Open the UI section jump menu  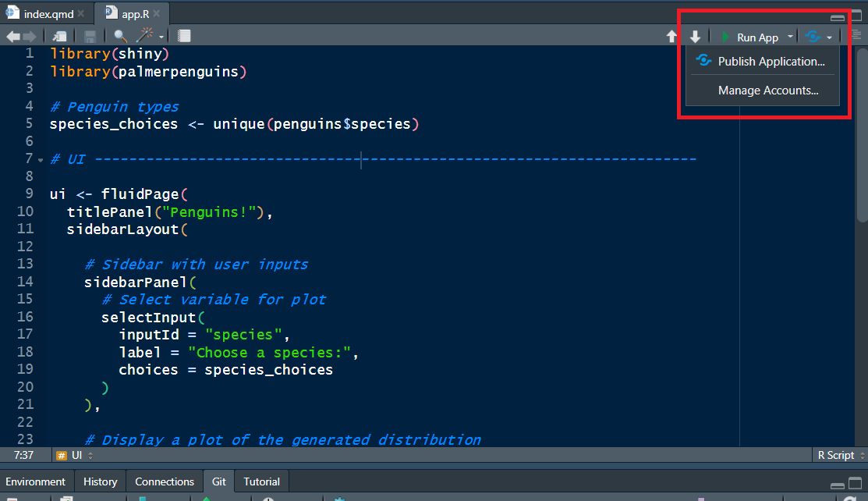click(73, 455)
